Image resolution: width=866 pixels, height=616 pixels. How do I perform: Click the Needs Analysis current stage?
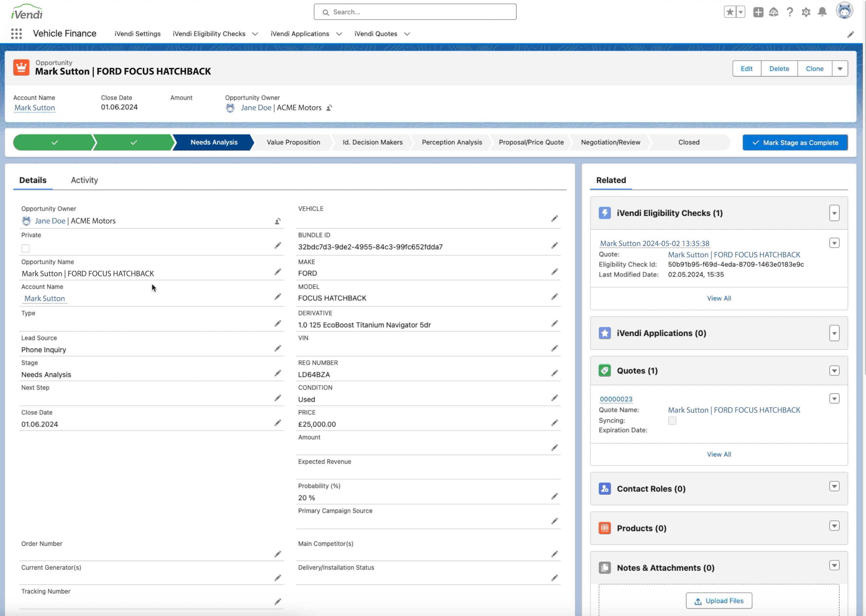(214, 143)
